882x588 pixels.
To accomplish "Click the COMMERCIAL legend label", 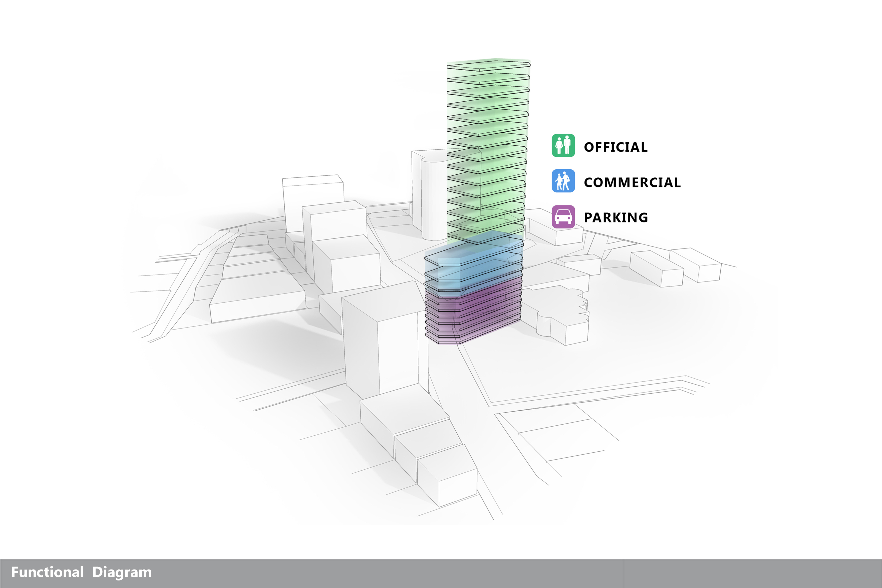I will click(x=632, y=183).
